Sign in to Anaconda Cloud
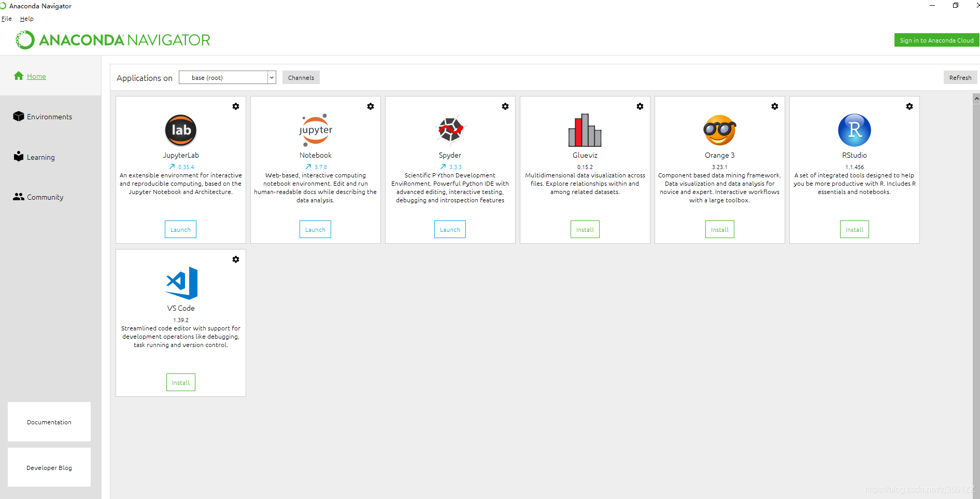This screenshot has height=499, width=980. (936, 40)
